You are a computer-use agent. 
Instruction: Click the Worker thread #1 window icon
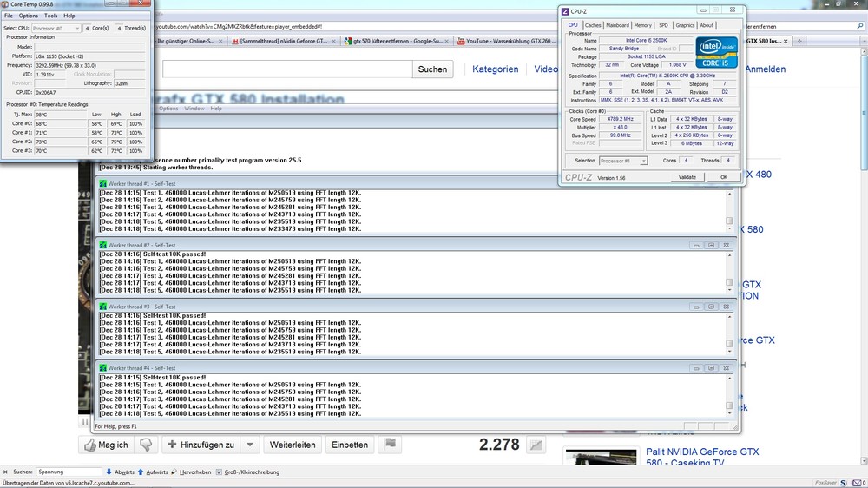click(x=103, y=183)
